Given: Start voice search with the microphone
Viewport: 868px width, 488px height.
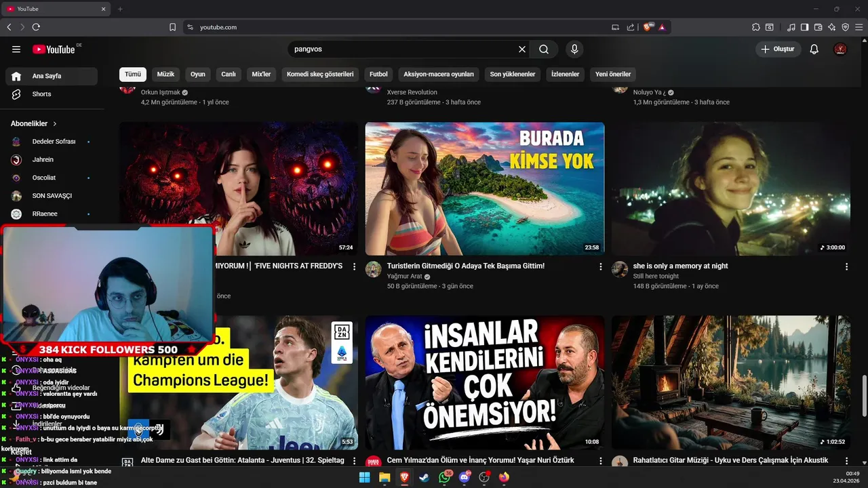Looking at the screenshot, I should point(574,49).
